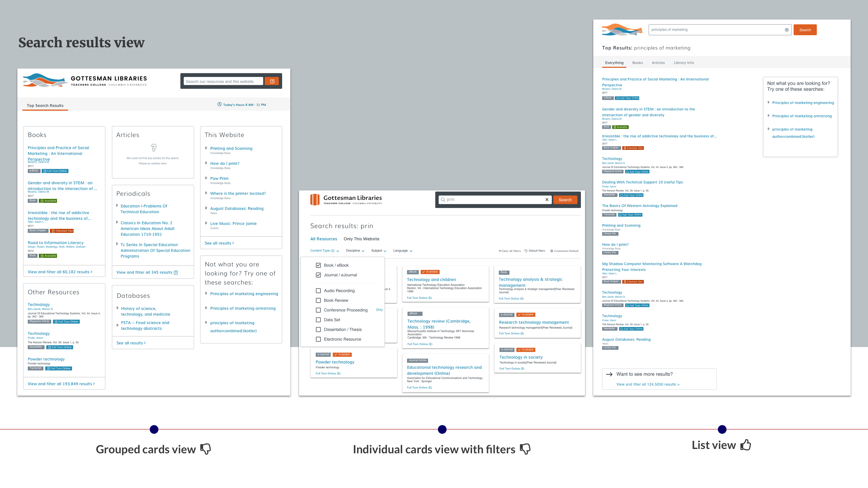Click thumbs-down icon next to Grouped cards view

[205, 449]
